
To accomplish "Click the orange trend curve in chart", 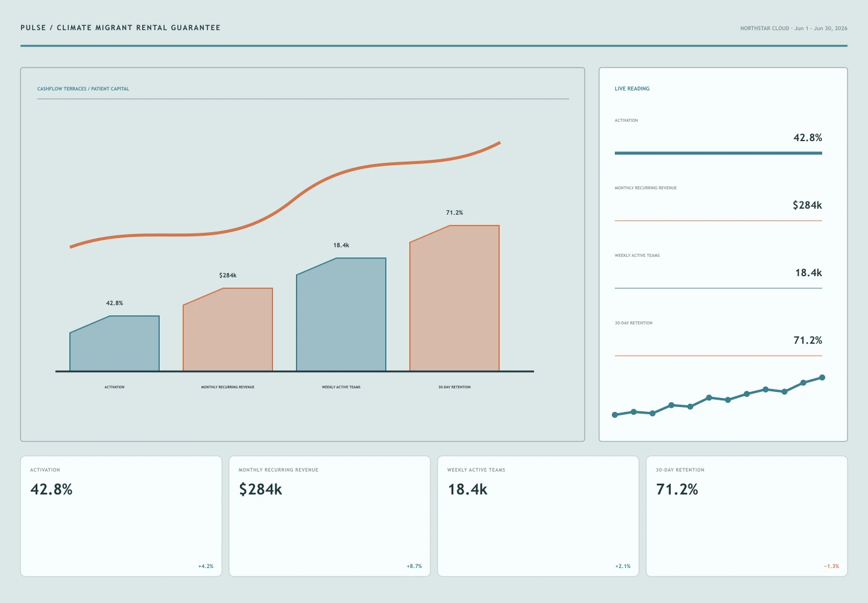I will click(x=294, y=198).
